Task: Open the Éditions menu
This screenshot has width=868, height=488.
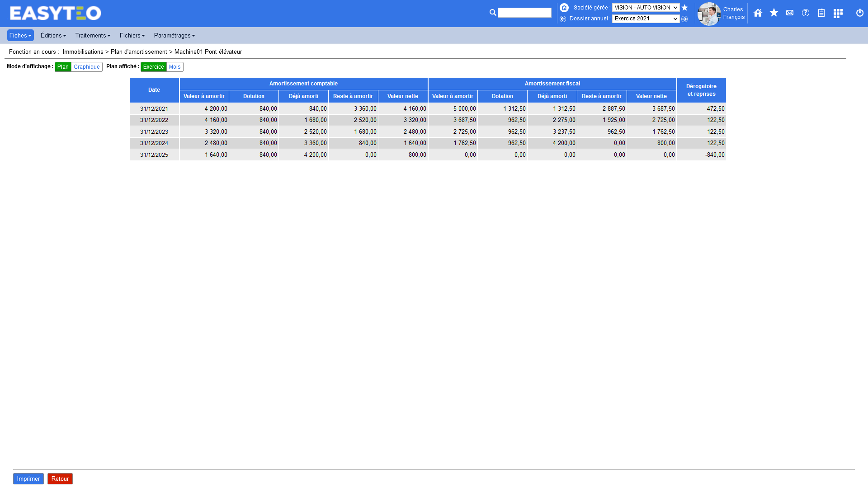Action: click(x=53, y=36)
